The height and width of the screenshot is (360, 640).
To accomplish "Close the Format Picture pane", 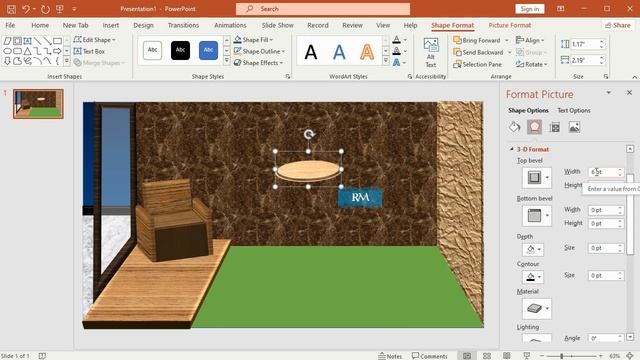I will coord(629,93).
